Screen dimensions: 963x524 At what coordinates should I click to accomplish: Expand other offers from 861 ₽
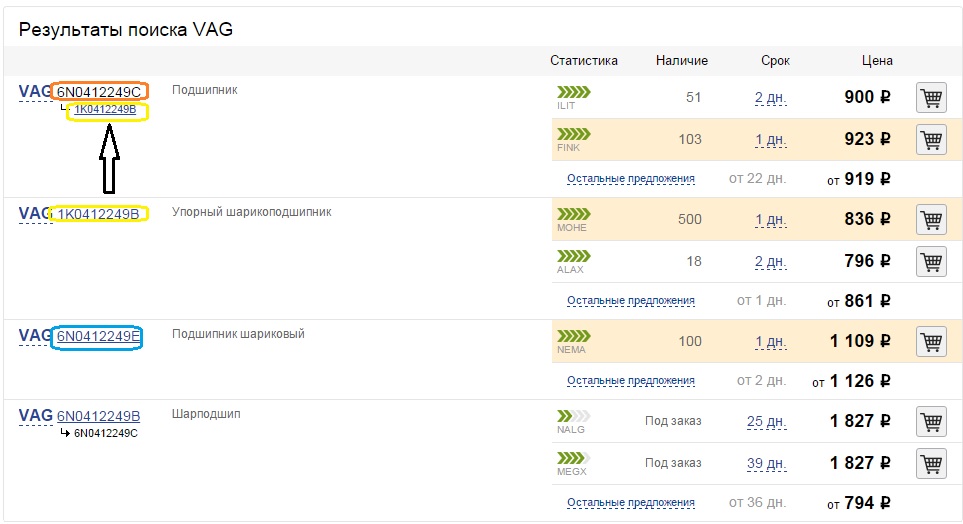coord(631,301)
